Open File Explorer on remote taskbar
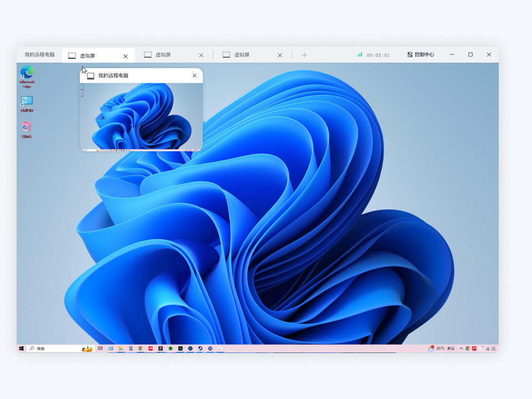This screenshot has height=399, width=532. pyautogui.click(x=120, y=349)
